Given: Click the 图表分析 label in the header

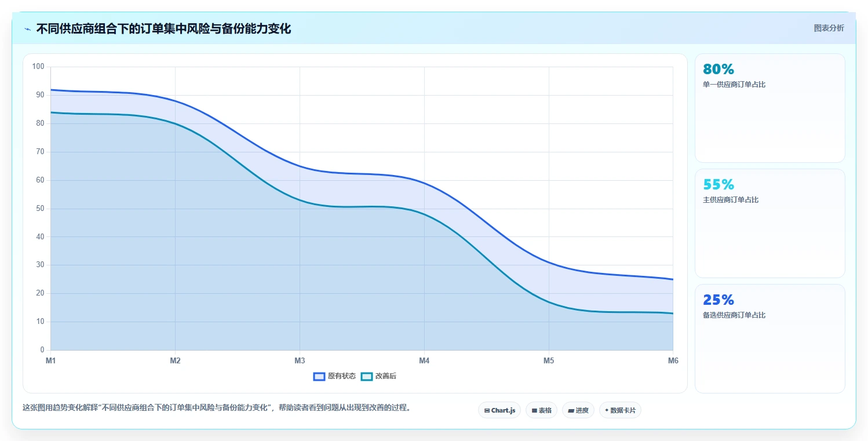Looking at the screenshot, I should click(x=829, y=28).
